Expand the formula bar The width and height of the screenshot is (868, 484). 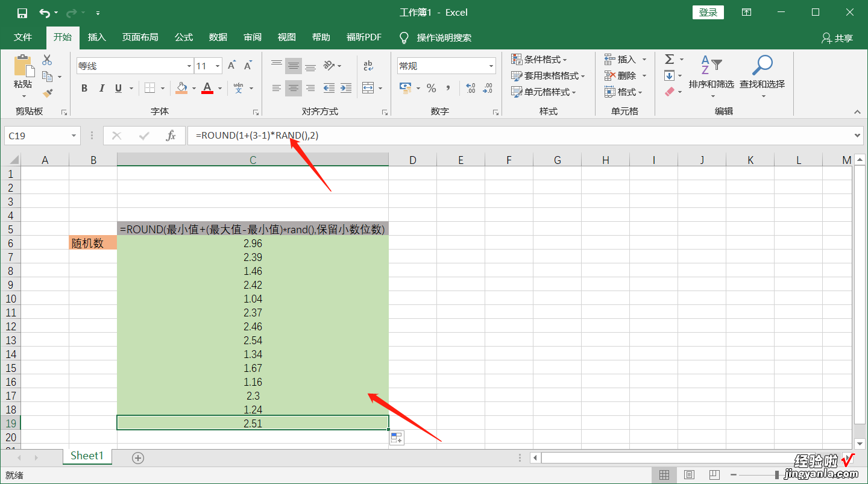(x=858, y=136)
